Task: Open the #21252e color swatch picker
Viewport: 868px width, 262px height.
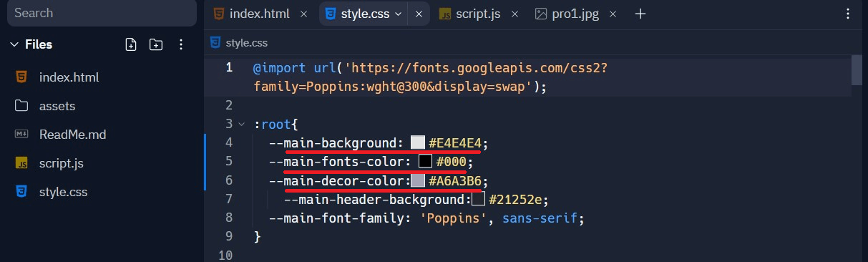Action: [479, 199]
